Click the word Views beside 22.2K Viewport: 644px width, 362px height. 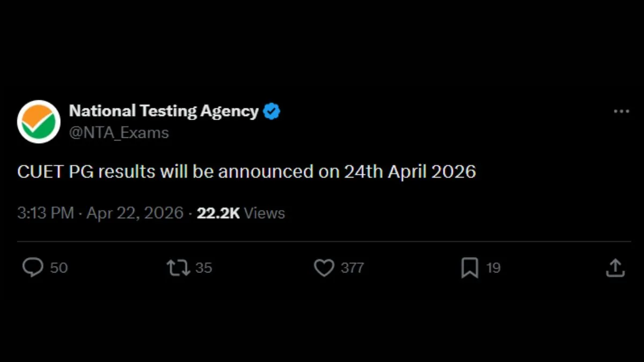[265, 213]
